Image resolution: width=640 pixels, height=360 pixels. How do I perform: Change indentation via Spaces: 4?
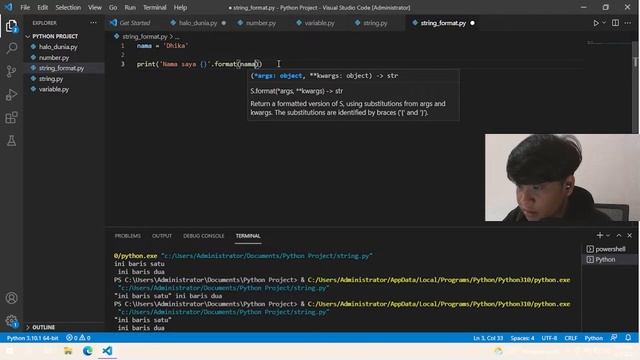pyautogui.click(x=522, y=338)
